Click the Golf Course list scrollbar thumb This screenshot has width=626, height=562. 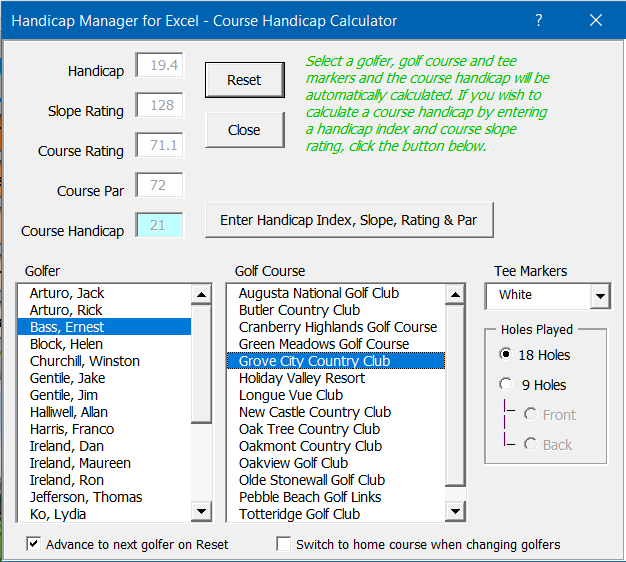point(455,396)
